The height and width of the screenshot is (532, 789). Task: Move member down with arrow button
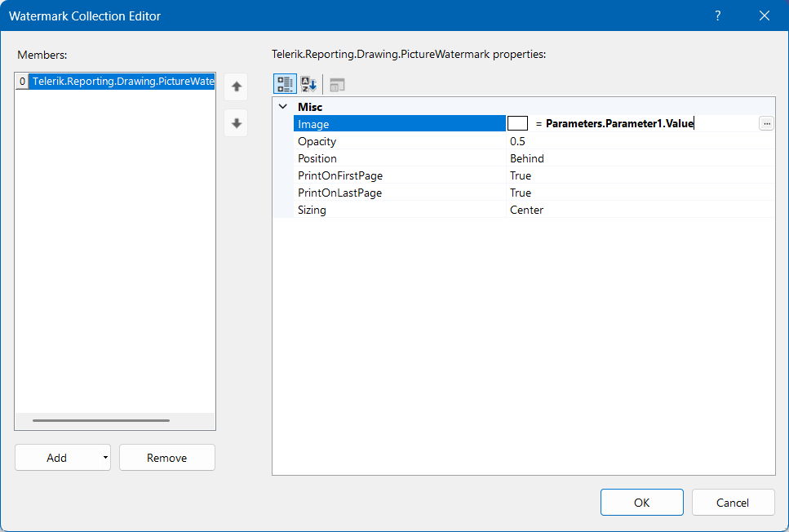(236, 123)
